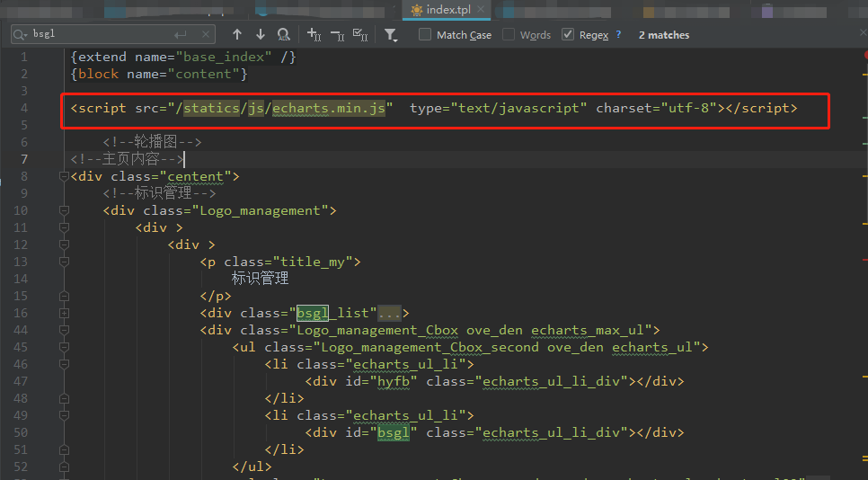Enable Match Case checkbox
The height and width of the screenshot is (480, 868).
point(425,34)
